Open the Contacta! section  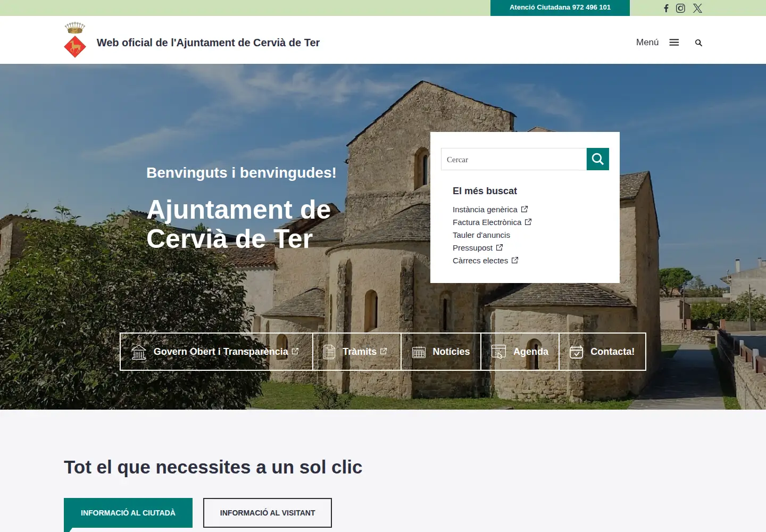tap(602, 352)
